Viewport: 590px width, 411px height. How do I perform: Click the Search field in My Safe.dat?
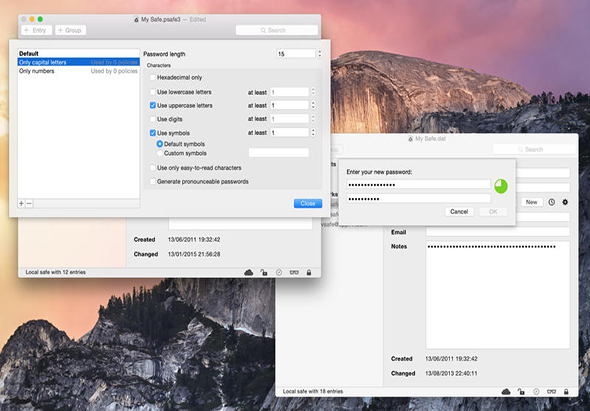click(534, 149)
